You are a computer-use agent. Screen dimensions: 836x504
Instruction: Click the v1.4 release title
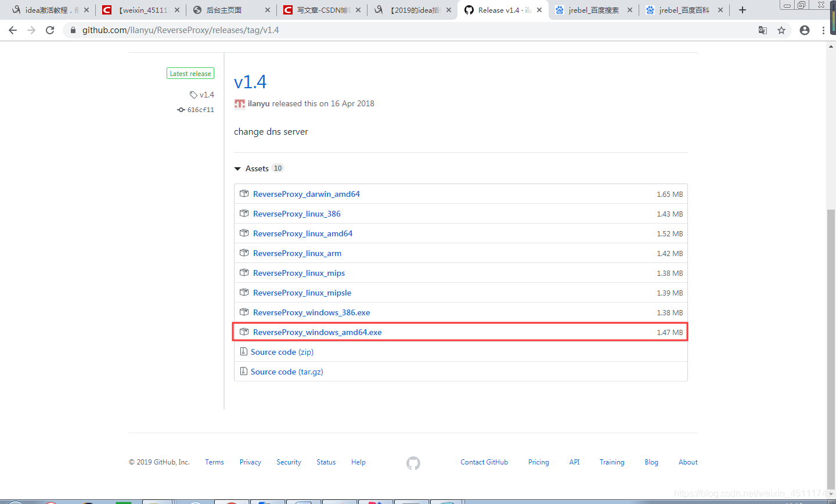point(250,82)
